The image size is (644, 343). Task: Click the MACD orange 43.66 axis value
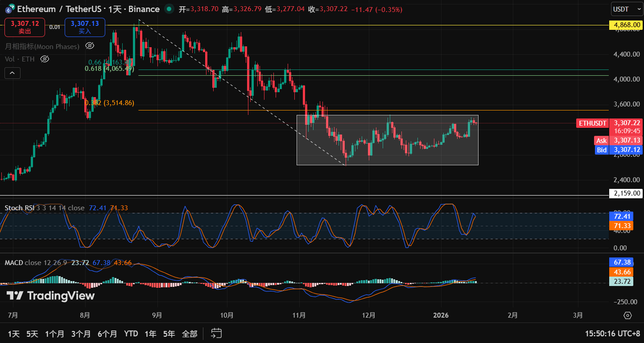(620, 272)
